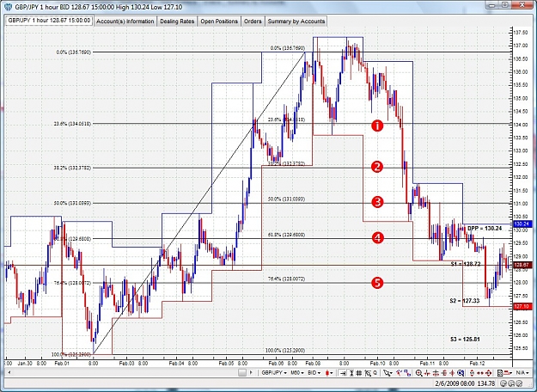Open the Orders tab
The image size is (537, 392).
coord(253,21)
